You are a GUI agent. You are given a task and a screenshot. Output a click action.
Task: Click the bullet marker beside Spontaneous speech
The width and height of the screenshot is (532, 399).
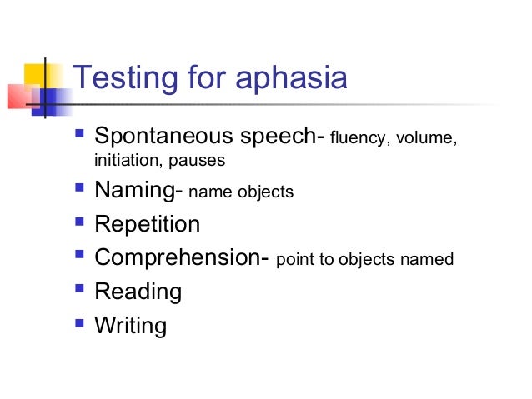(79, 133)
